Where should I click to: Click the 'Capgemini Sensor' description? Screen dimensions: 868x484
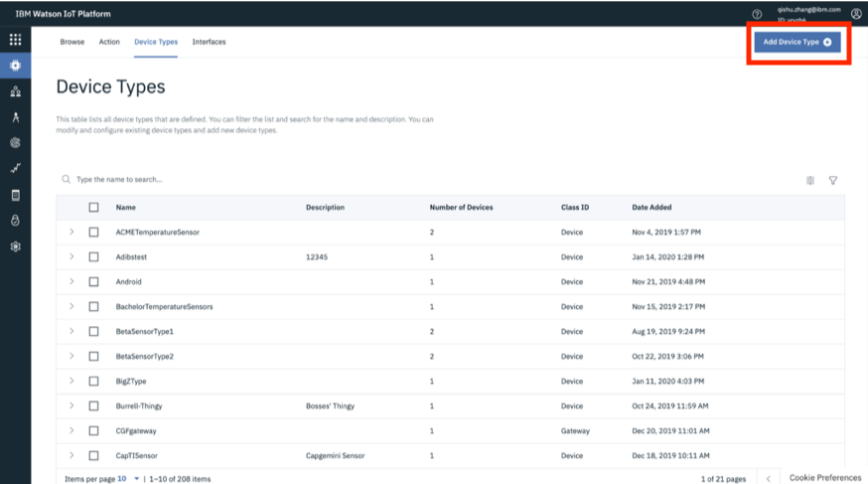point(335,456)
